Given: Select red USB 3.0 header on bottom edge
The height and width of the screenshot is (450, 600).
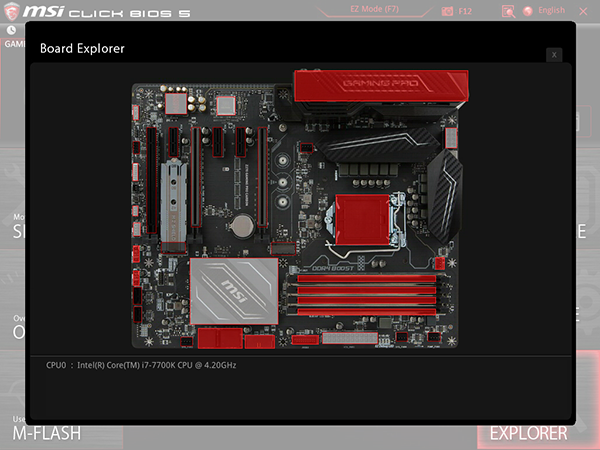Looking at the screenshot, I should point(305,339).
